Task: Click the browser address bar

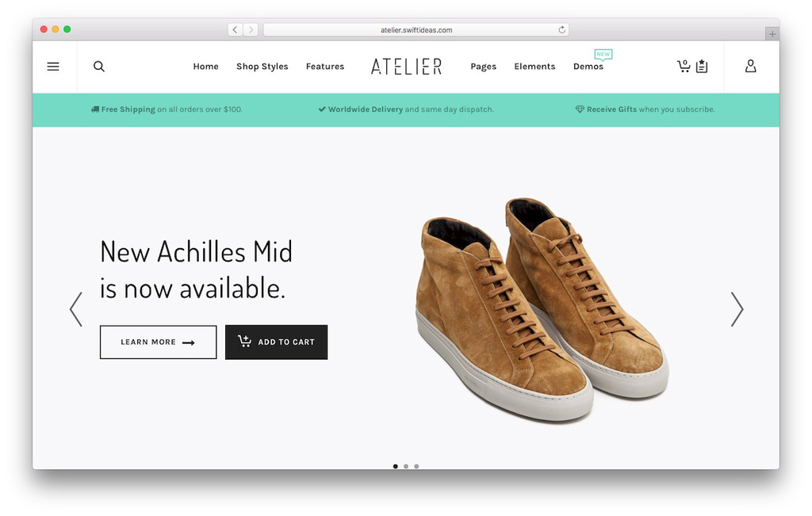Action: 416,30
